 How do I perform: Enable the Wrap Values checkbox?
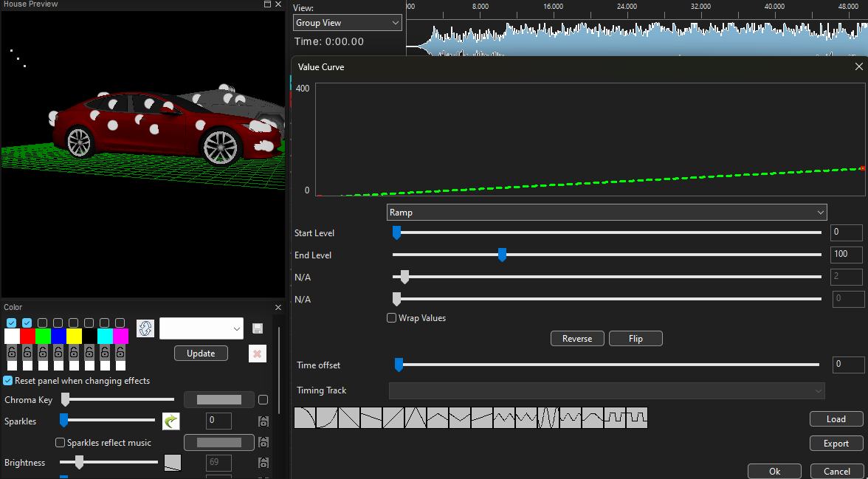click(392, 318)
